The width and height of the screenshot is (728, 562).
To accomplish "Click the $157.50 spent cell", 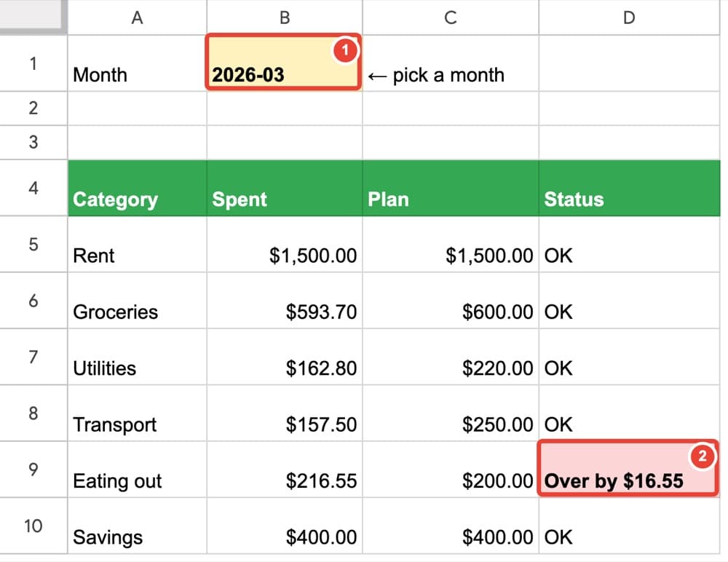I will (x=285, y=413).
